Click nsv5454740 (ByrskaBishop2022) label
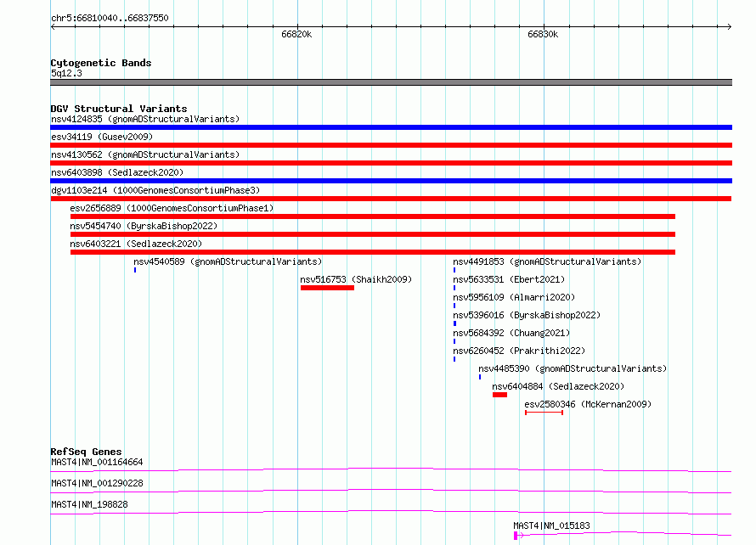This screenshot has width=756, height=545. tap(144, 226)
